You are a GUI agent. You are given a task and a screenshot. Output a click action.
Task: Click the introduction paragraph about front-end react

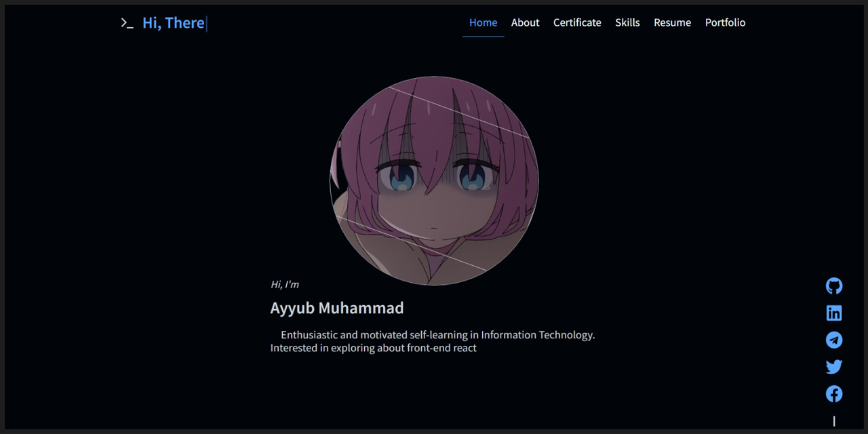click(432, 341)
